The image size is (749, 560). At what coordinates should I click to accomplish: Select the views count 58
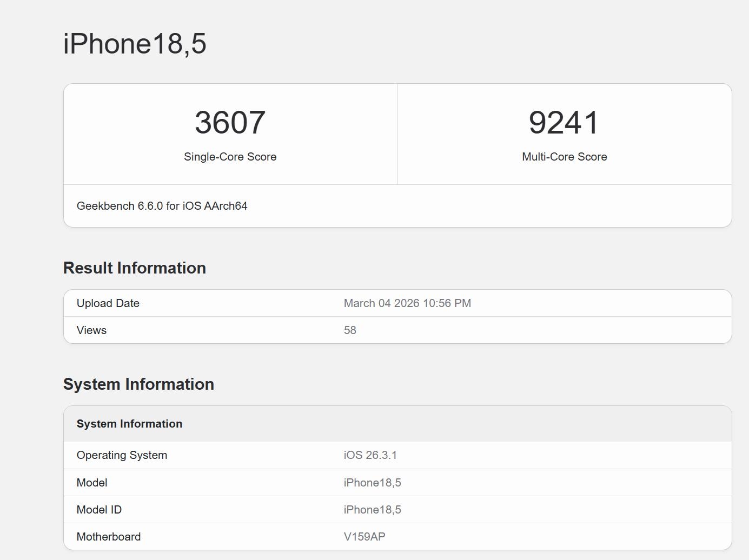(350, 330)
